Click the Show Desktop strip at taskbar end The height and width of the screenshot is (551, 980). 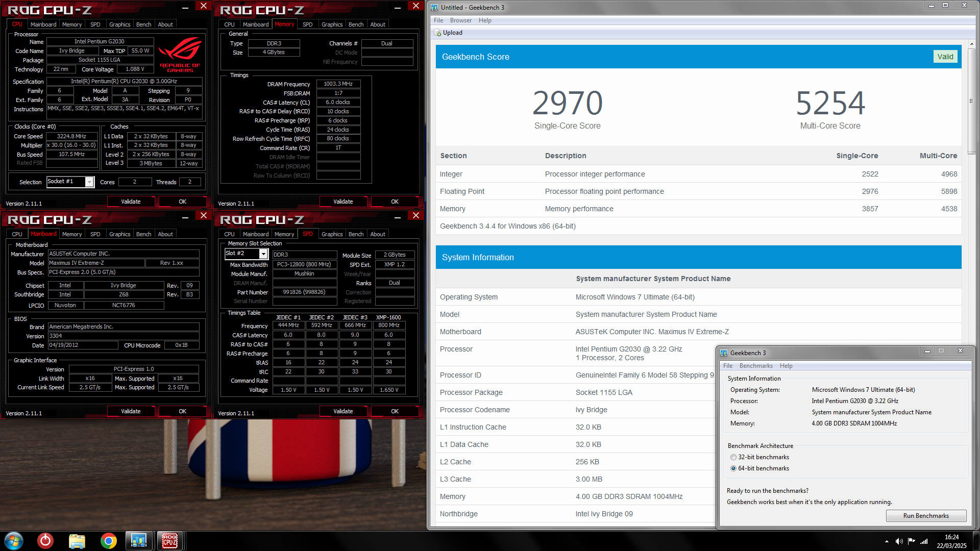976,541
